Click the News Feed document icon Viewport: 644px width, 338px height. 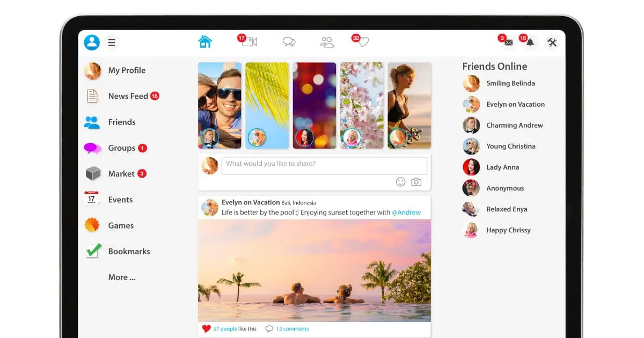(x=92, y=96)
